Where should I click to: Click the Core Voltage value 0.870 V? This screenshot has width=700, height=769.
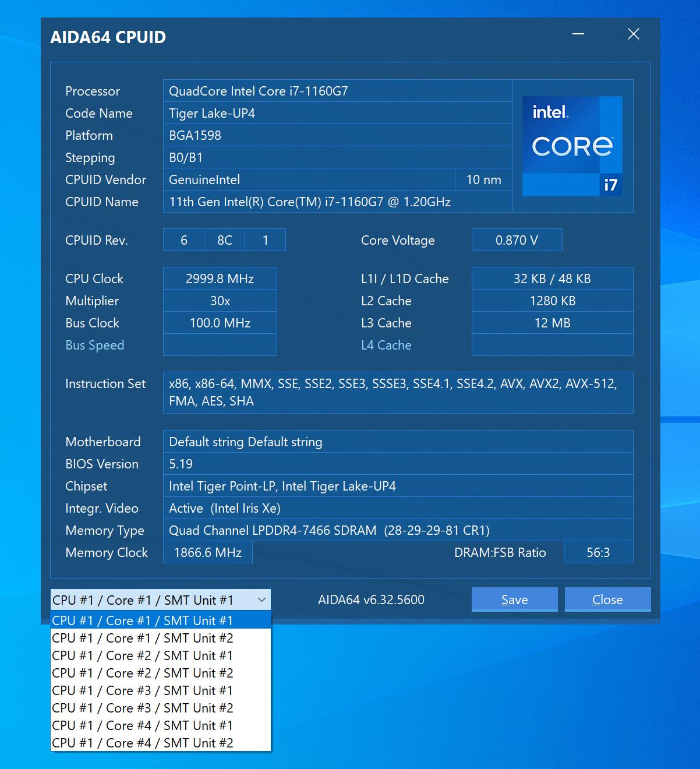(x=517, y=240)
